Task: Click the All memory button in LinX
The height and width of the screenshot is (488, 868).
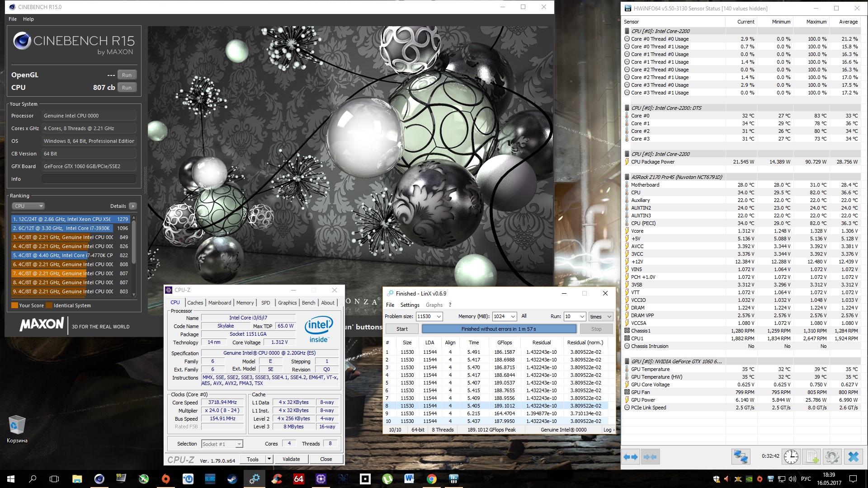Action: (524, 316)
